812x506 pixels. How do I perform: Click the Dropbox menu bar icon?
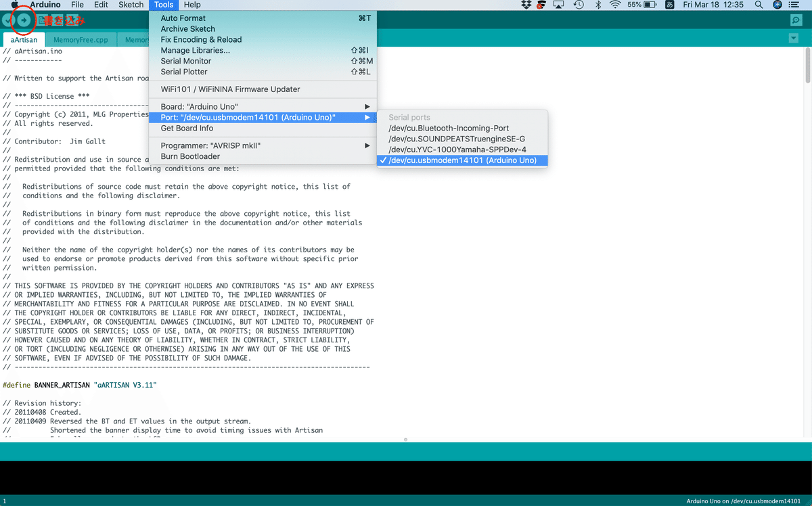tap(527, 5)
